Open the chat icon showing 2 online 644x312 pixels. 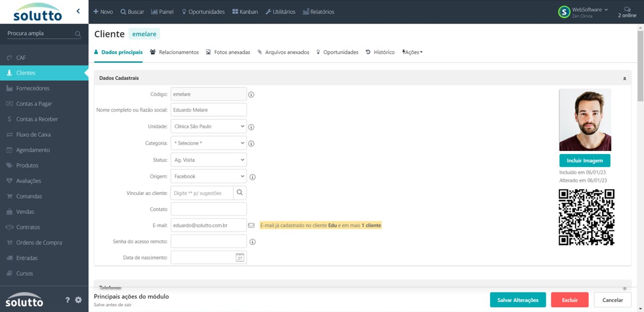[627, 10]
